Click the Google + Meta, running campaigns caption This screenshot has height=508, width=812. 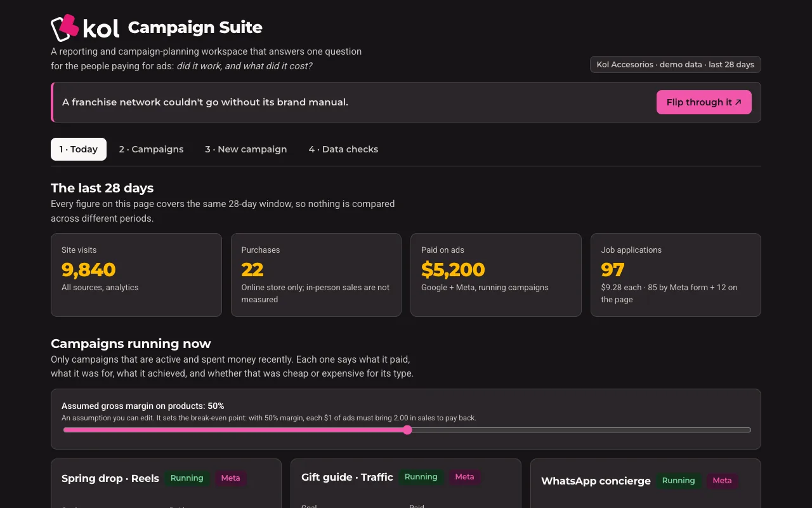(485, 288)
